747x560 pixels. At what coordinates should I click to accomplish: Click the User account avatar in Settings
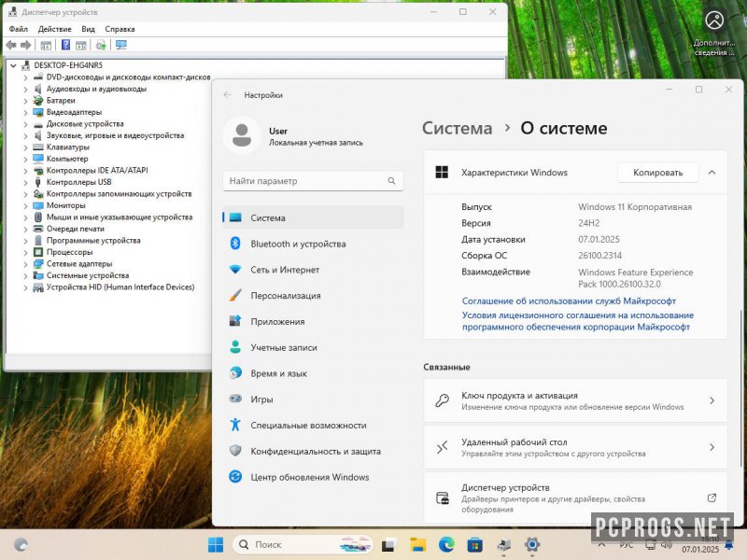pyautogui.click(x=242, y=135)
